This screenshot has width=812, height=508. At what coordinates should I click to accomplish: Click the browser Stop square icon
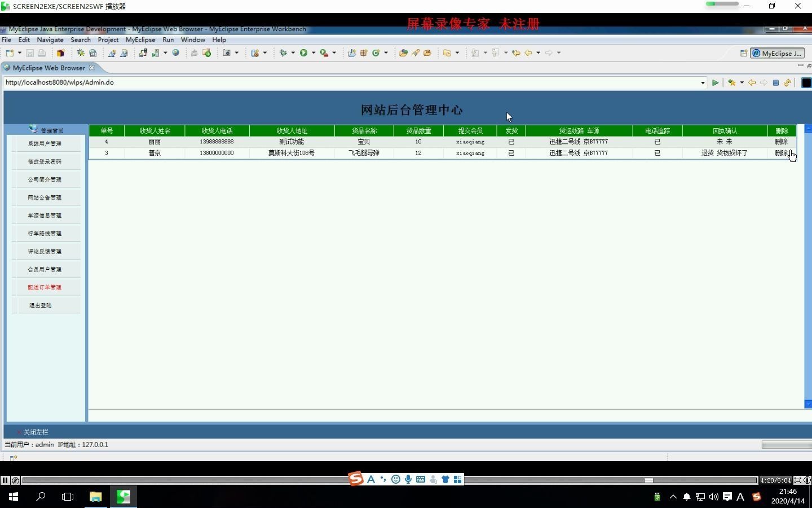point(775,82)
